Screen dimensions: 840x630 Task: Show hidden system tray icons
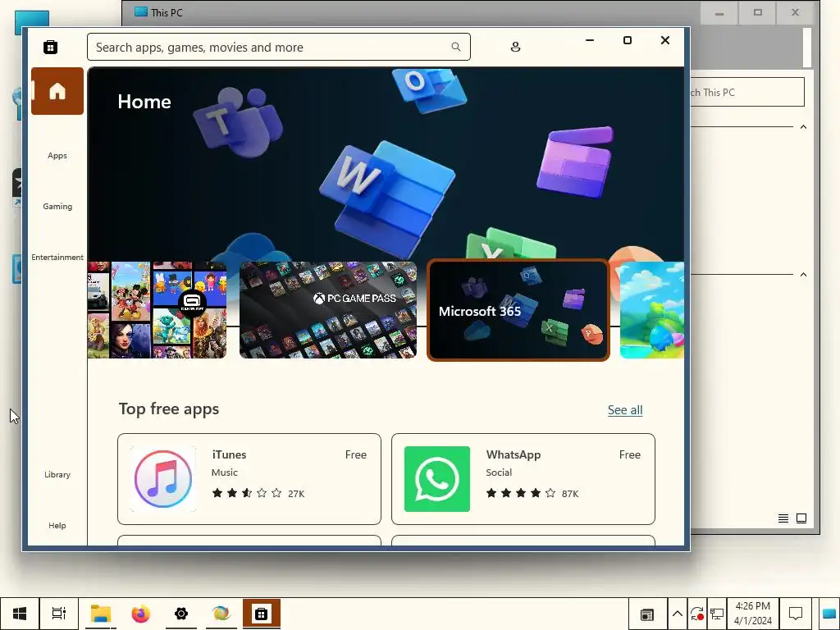(677, 614)
